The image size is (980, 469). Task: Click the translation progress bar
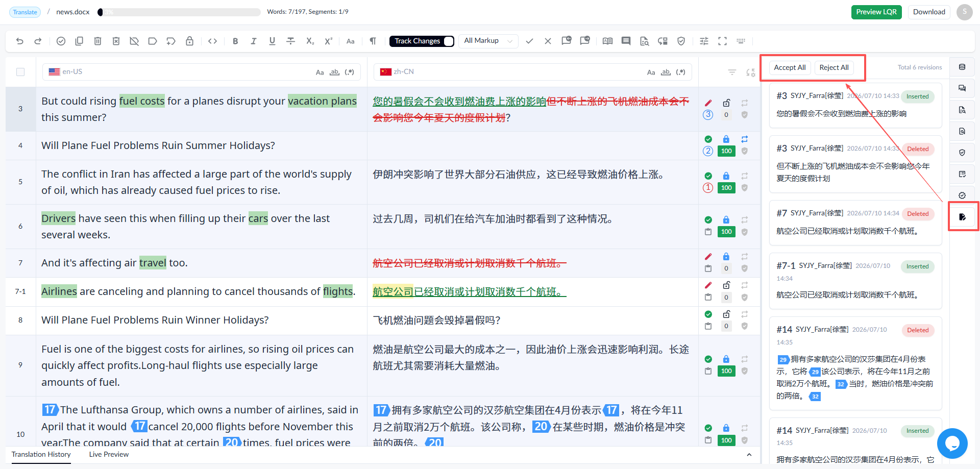[179, 12]
